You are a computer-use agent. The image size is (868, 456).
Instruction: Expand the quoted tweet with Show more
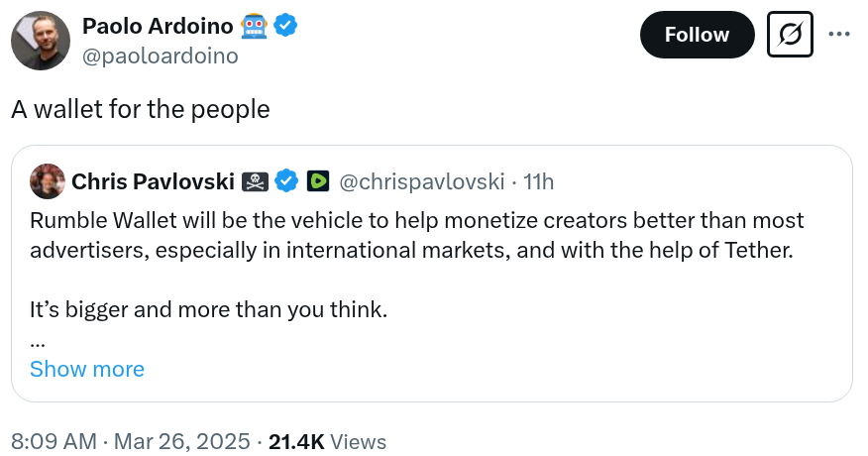pos(87,370)
